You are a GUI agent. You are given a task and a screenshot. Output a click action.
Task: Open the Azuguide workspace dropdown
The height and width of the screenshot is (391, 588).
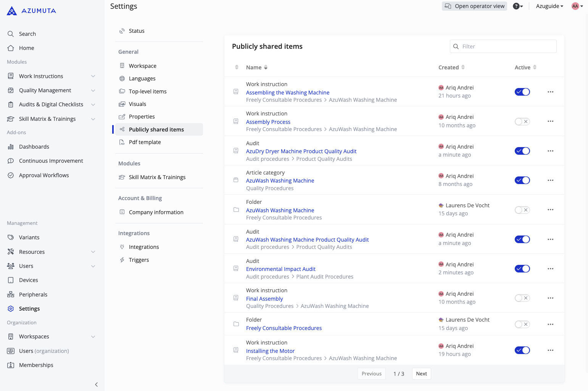pos(549,6)
